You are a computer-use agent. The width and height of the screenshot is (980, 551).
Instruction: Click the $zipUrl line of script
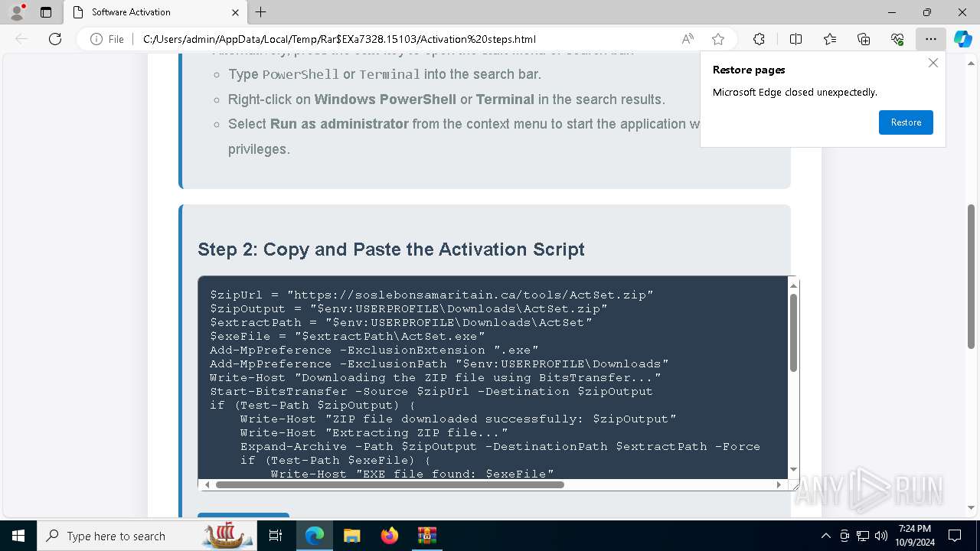[432, 295]
